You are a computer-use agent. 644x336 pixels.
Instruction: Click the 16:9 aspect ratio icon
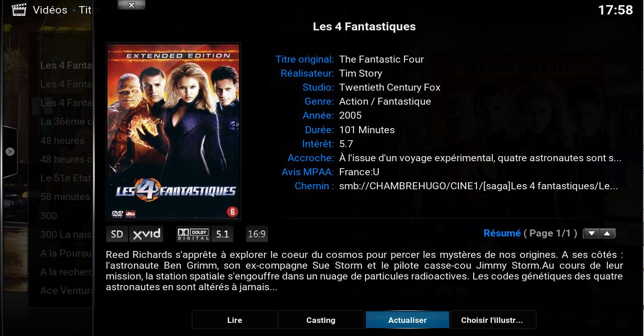(x=257, y=234)
